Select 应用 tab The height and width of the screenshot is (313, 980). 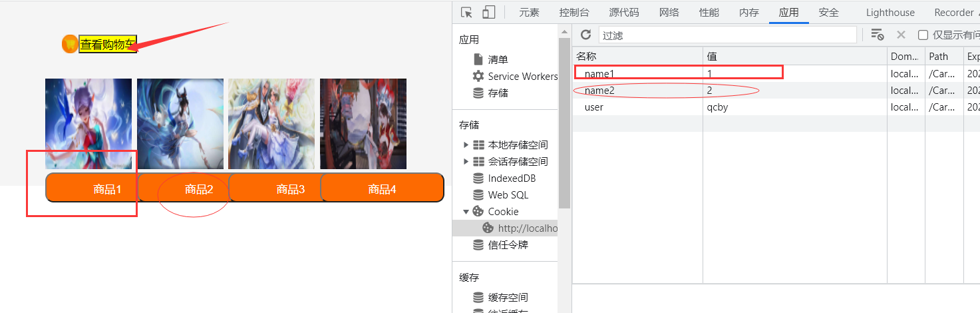[x=789, y=12]
